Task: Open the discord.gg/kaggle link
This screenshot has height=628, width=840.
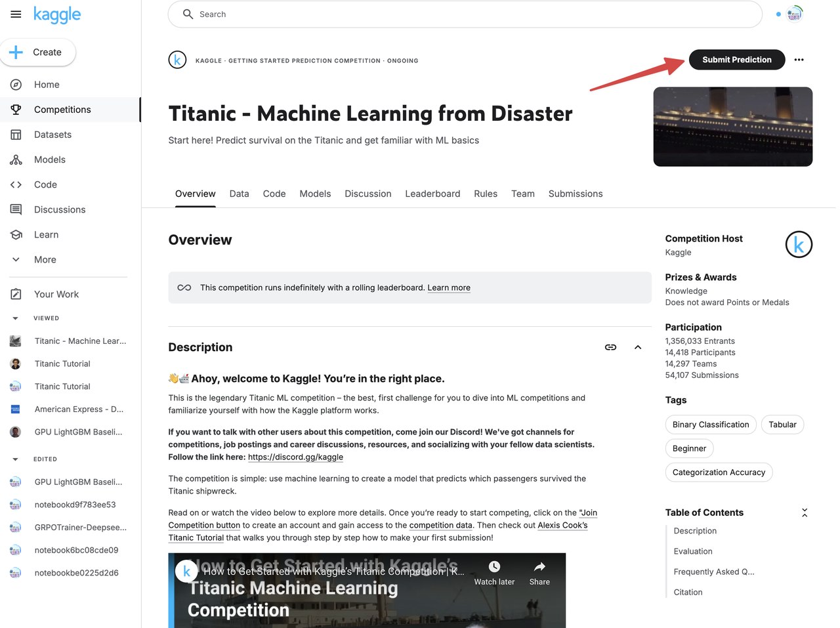Action: click(x=295, y=457)
